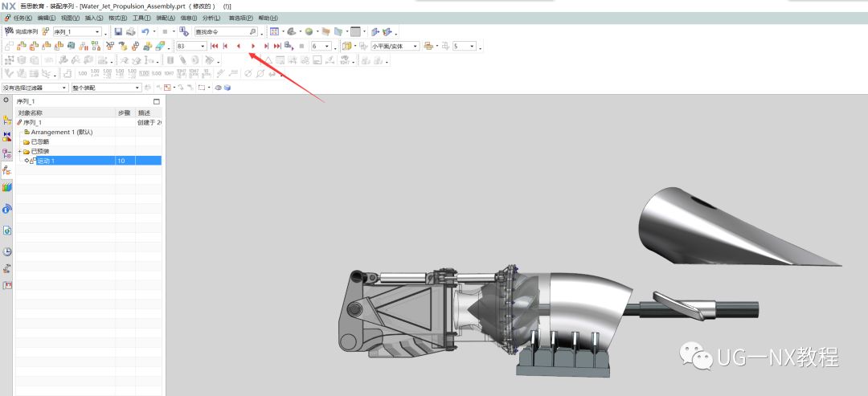Click the Capture Arrangement icon
The width and height of the screenshot is (868, 396).
click(x=148, y=46)
